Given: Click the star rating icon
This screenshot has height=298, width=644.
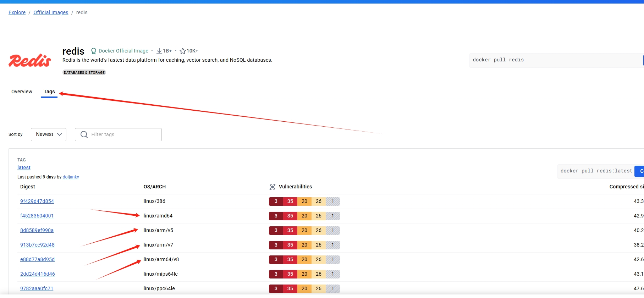Looking at the screenshot, I should (183, 51).
